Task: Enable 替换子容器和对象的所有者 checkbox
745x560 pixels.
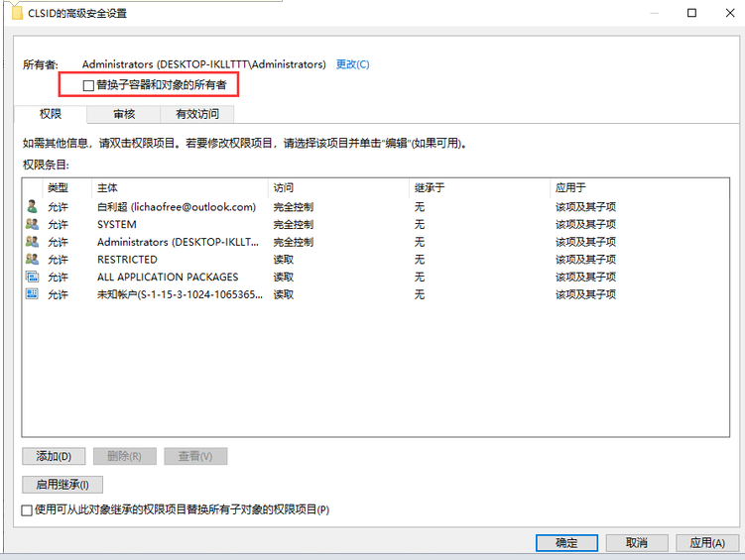Action: pyautogui.click(x=88, y=86)
